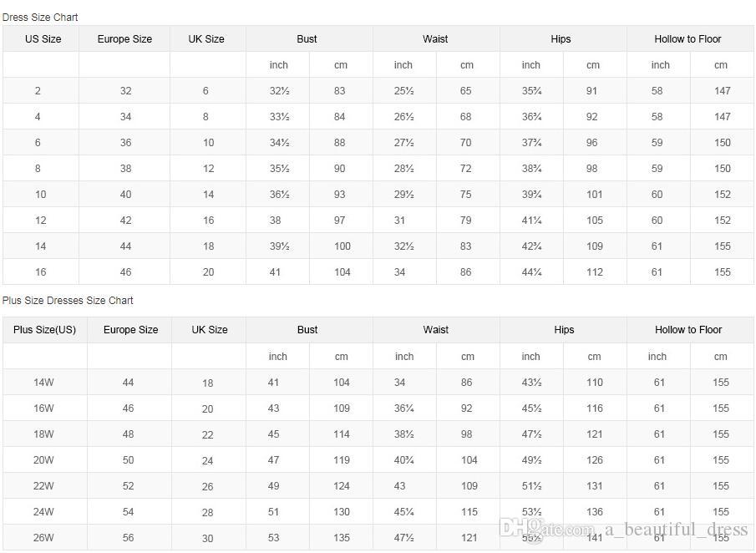Click bust value 39½ for US 14
The image size is (756, 553).
pos(279,246)
